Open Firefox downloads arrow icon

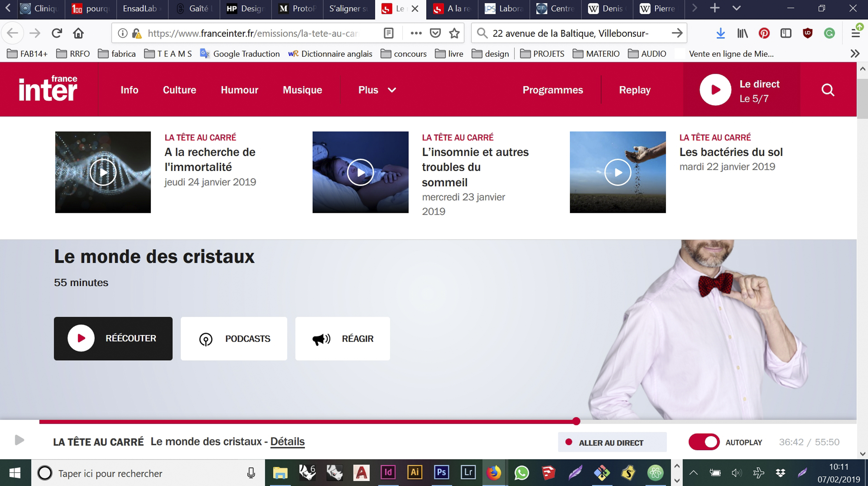coord(720,33)
